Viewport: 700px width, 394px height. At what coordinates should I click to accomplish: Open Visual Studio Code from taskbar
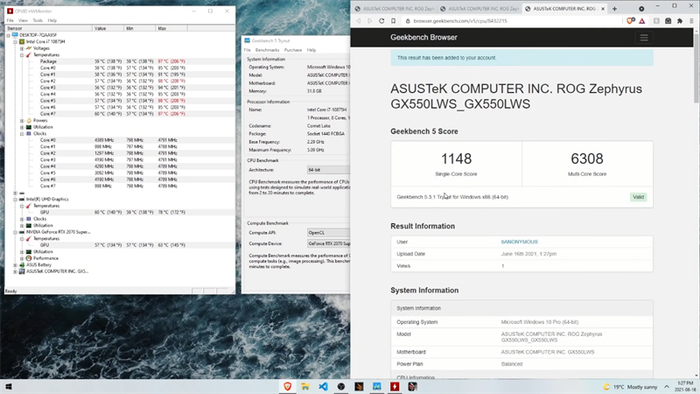point(323,386)
